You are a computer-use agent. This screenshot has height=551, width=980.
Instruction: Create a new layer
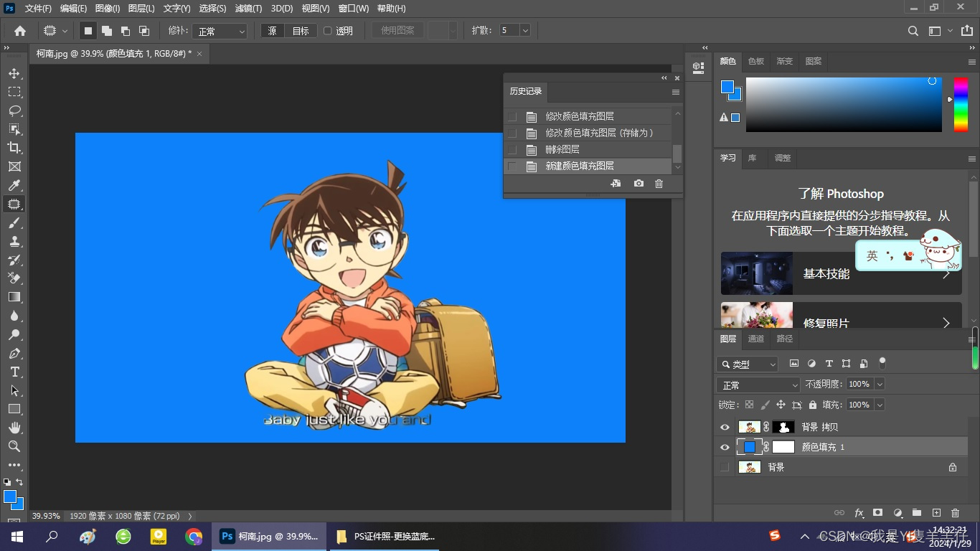936,513
